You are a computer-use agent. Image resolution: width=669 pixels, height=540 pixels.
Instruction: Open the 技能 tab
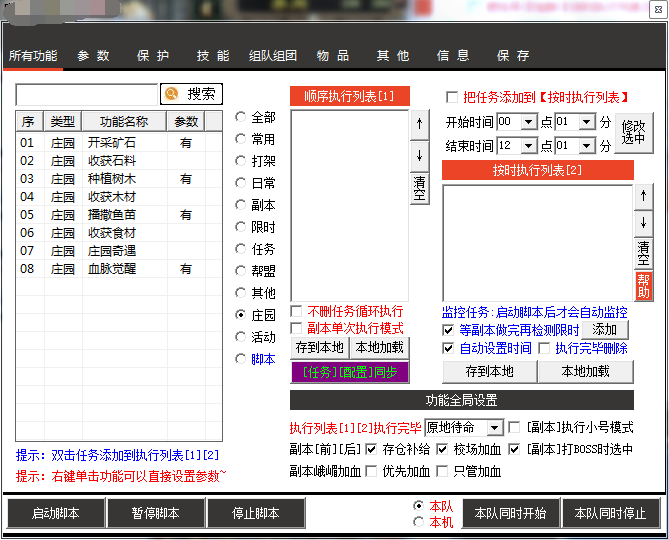coord(213,56)
